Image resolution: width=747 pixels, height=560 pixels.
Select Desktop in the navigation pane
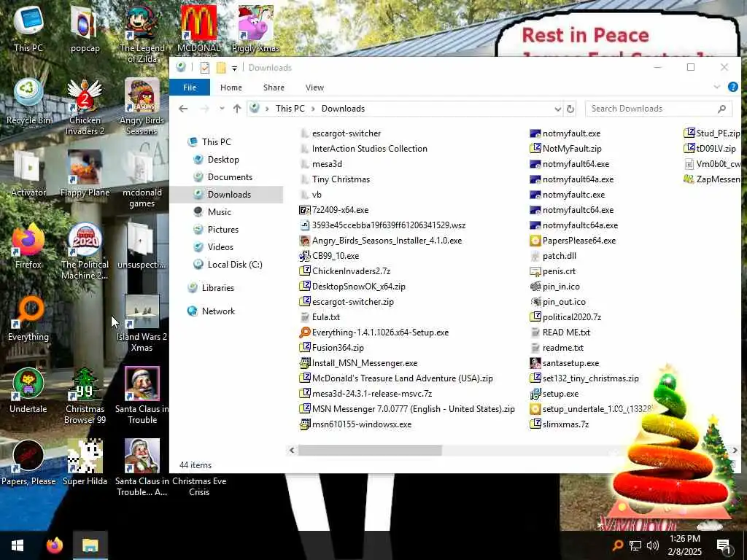[223, 160]
